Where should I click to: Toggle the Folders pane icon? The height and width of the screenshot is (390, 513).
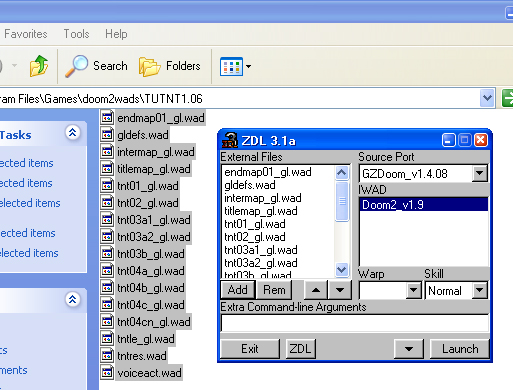(x=149, y=66)
